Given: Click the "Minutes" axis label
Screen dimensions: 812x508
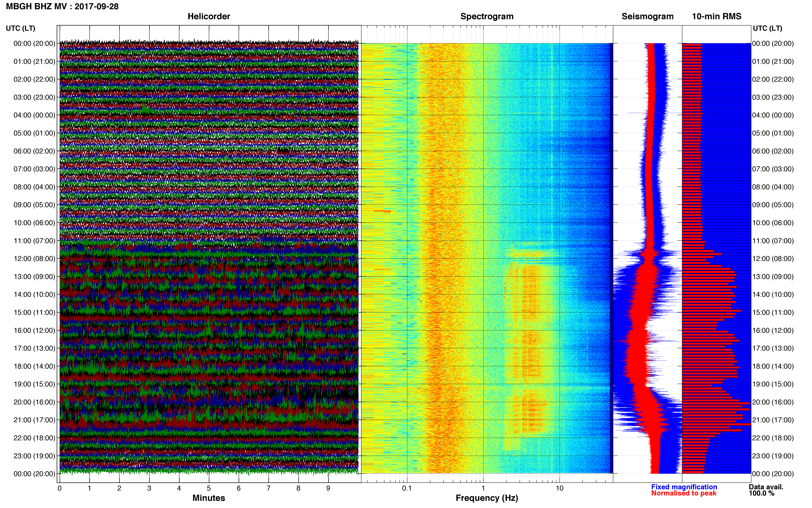Looking at the screenshot, I should point(209,498).
